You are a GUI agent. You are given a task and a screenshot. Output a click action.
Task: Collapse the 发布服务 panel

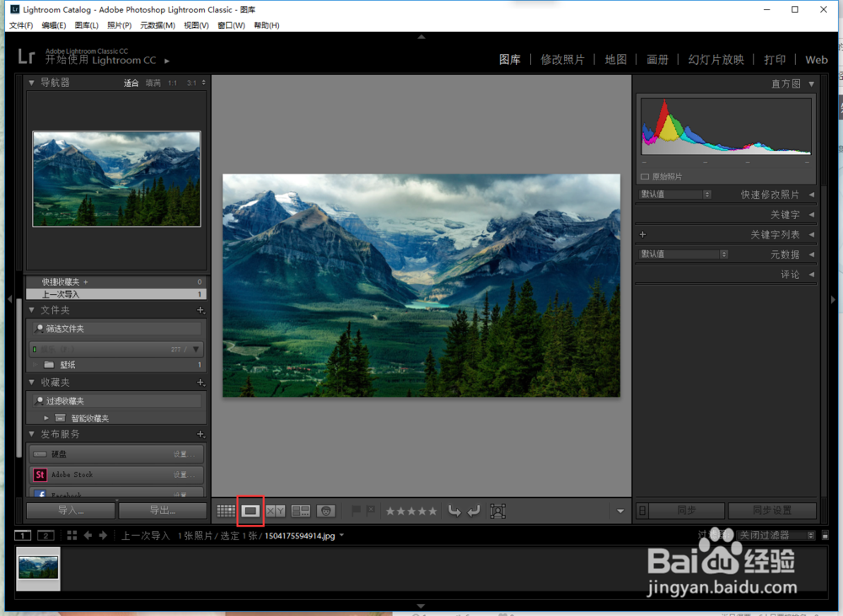[31, 434]
